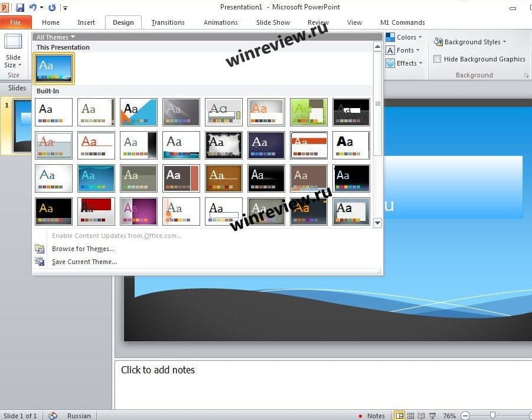Click the Save icon in quick access toolbar
This screenshot has width=532, height=420.
point(20,8)
